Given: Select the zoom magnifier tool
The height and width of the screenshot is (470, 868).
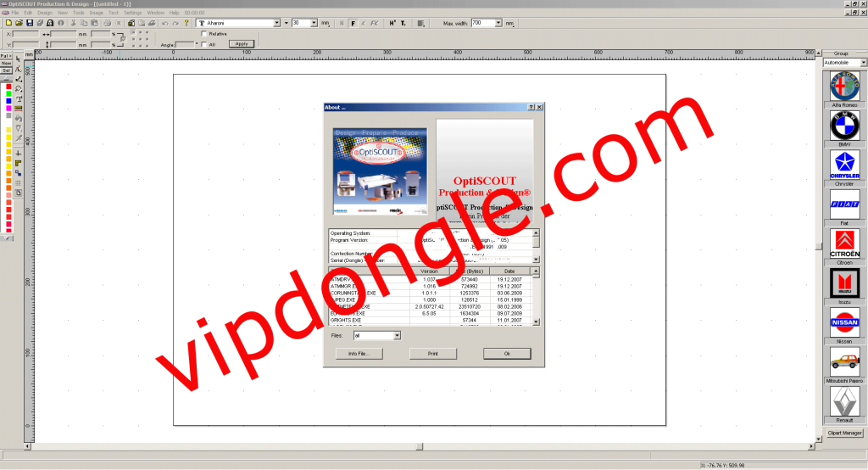Looking at the screenshot, I should point(19,89).
